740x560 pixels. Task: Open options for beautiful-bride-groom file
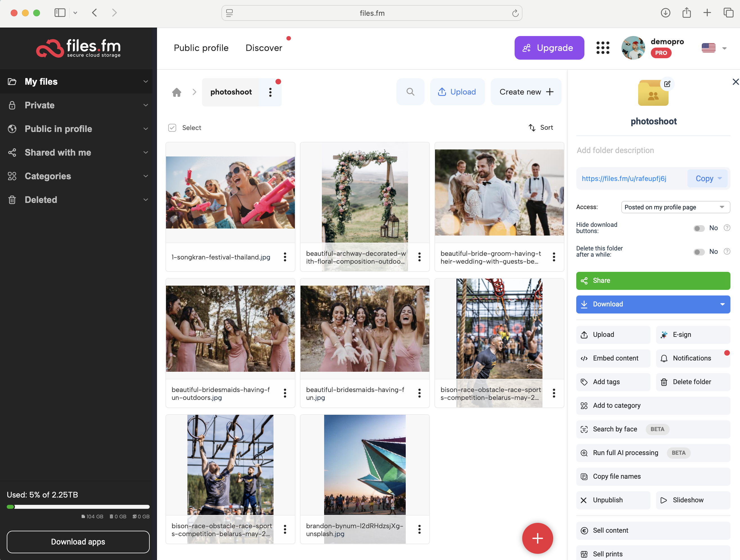pos(554,257)
